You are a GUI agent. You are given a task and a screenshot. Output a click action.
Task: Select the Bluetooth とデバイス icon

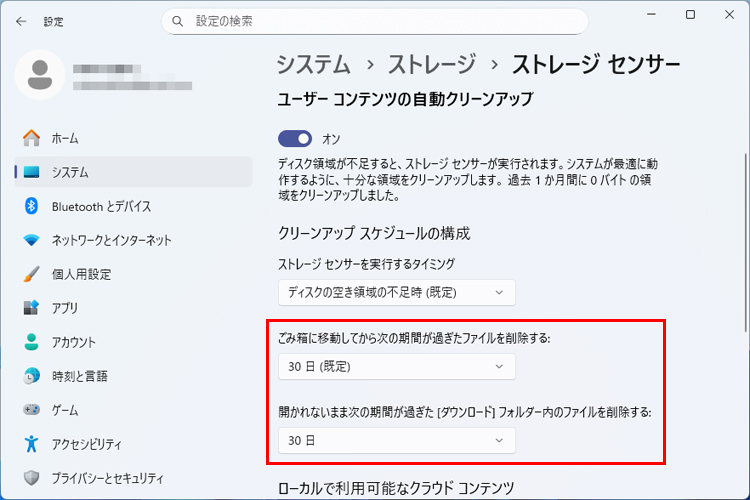(31, 206)
